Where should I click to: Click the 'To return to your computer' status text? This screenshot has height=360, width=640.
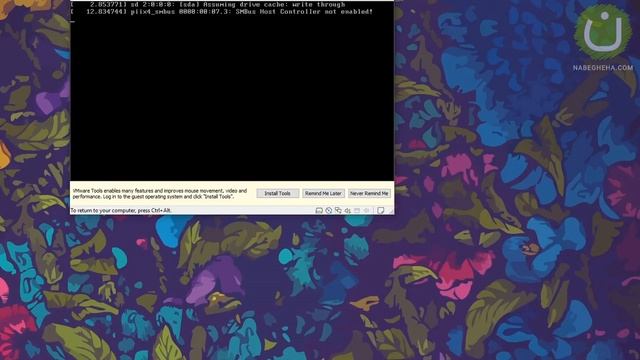[x=121, y=211]
